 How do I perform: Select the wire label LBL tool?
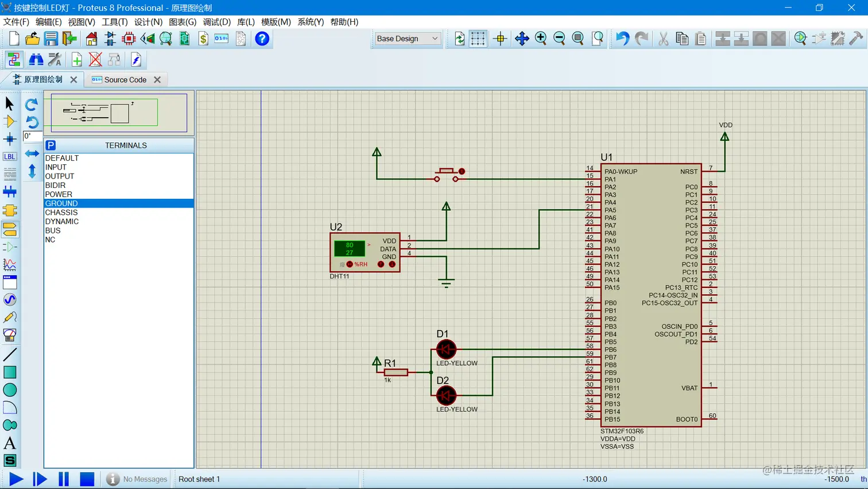click(10, 156)
